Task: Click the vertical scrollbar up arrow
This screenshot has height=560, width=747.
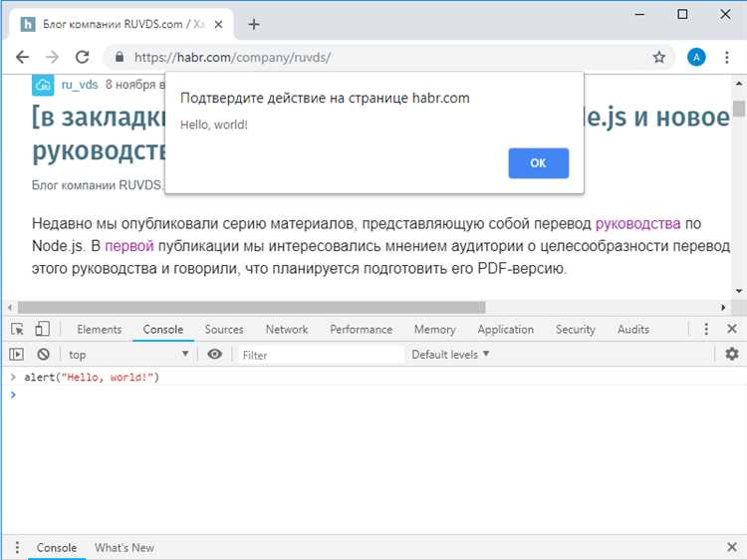Action: click(x=739, y=84)
